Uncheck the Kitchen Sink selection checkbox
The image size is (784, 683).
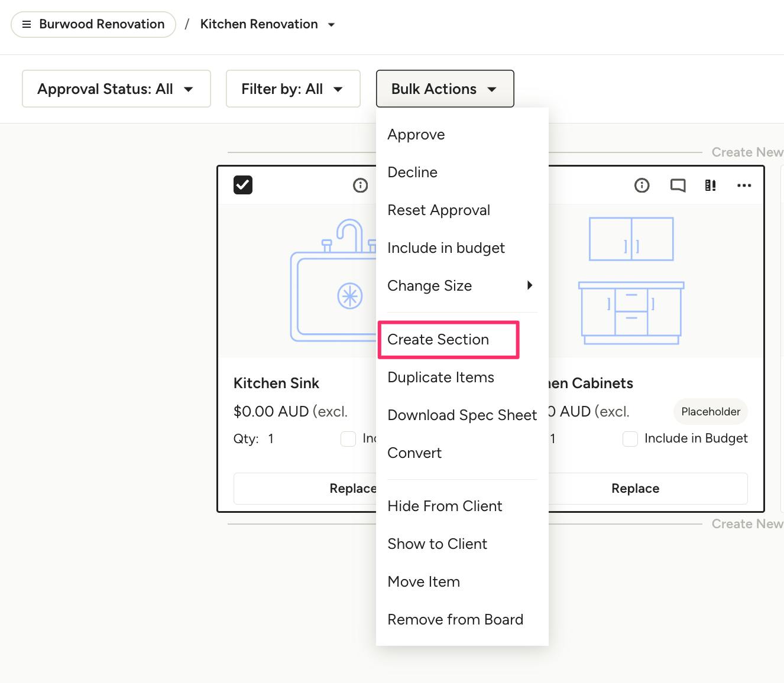[x=243, y=185]
